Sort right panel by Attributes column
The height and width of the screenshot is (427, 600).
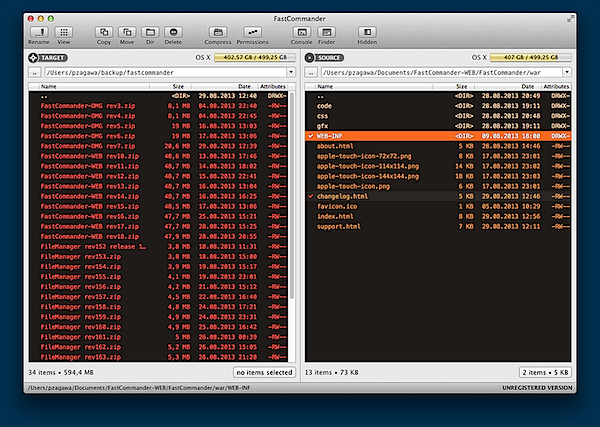[x=556, y=86]
